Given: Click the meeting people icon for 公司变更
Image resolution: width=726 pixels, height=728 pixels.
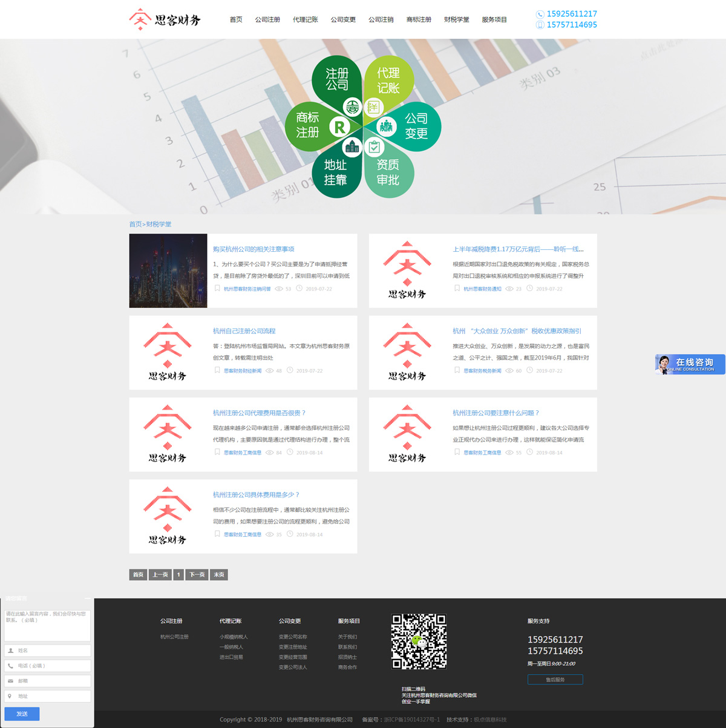Looking at the screenshot, I should tap(385, 126).
